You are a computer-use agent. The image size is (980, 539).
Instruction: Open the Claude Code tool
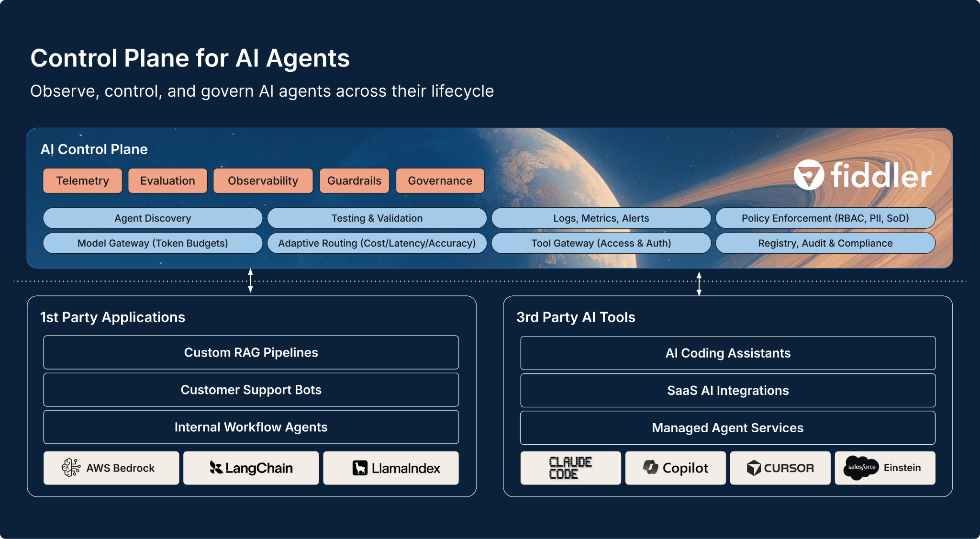pyautogui.click(x=570, y=468)
